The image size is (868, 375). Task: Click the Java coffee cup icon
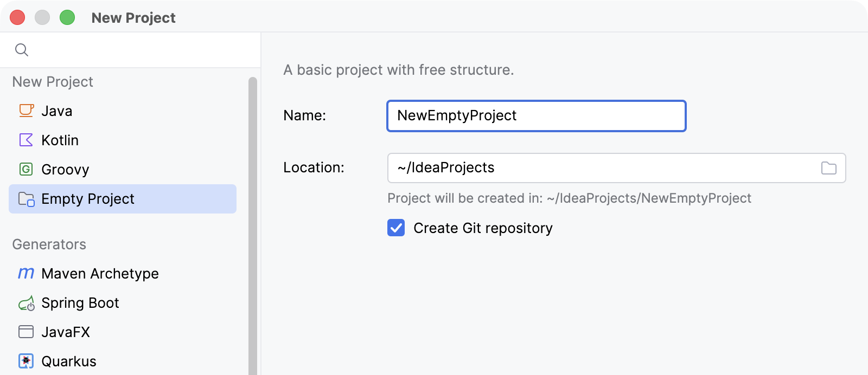(x=26, y=111)
